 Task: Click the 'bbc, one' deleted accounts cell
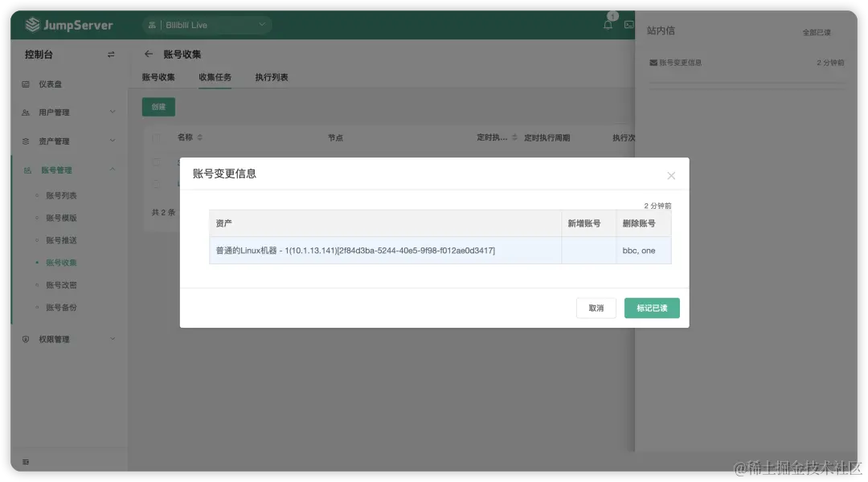[644, 251]
